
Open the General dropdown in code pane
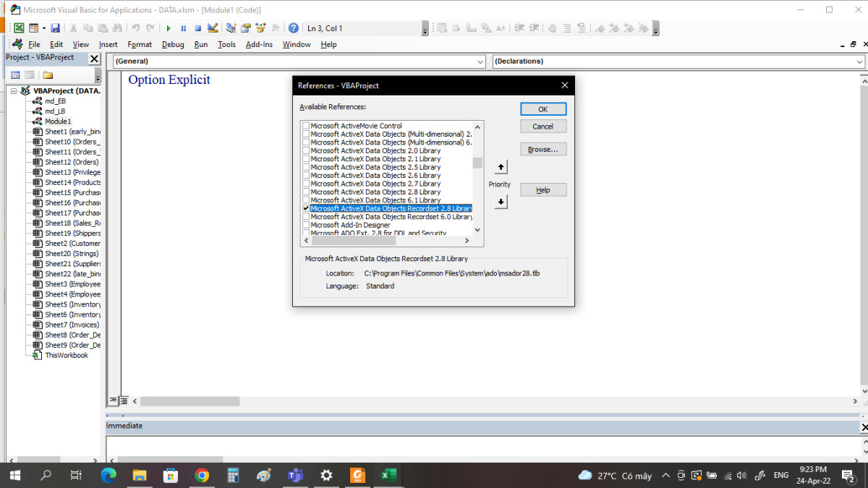coord(481,61)
